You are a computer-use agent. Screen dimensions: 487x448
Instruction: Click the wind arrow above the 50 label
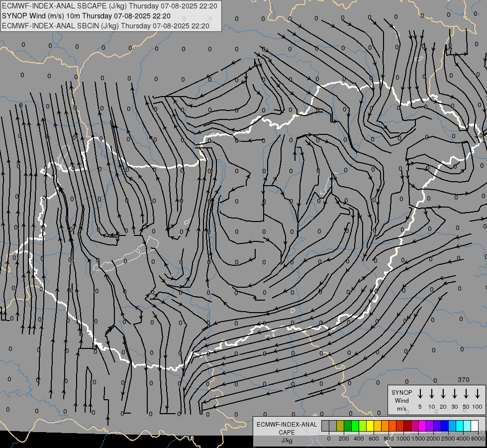tap(466, 394)
